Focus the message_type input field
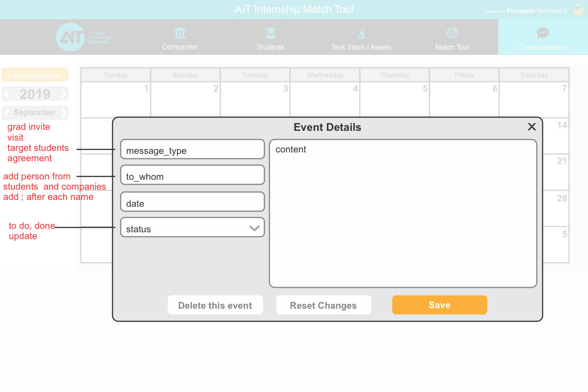The width and height of the screenshot is (588, 392). tap(192, 150)
